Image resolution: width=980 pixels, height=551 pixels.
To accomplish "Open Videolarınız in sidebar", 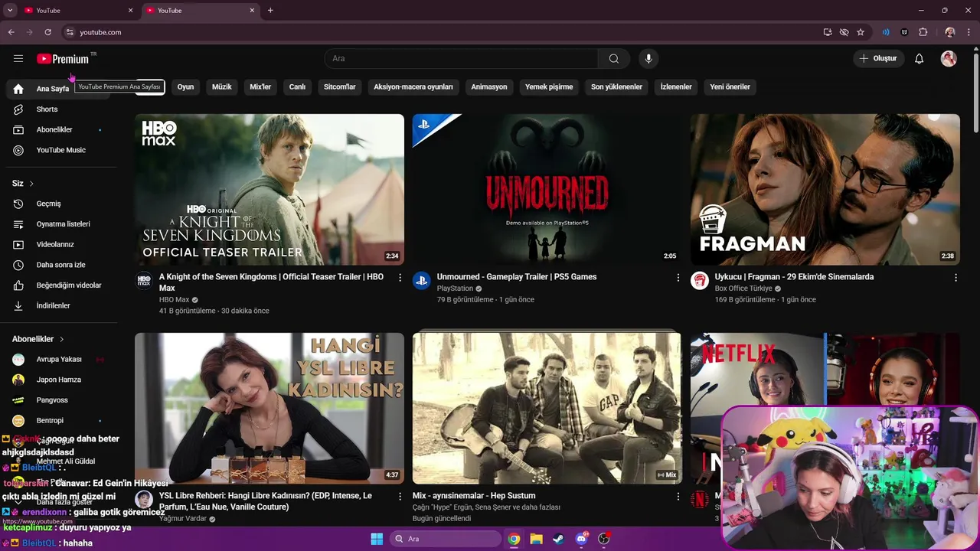I will (58, 244).
